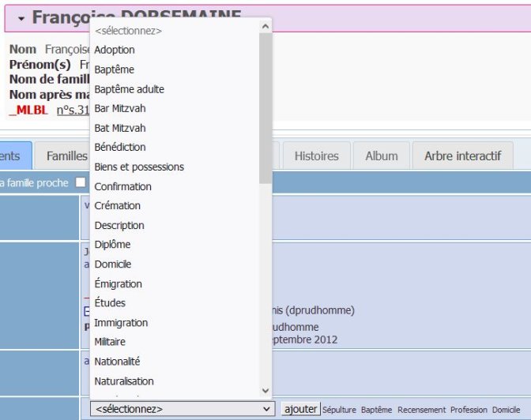The height and width of the screenshot is (420, 531).
Task: Select the Émigration option
Action: (119, 283)
